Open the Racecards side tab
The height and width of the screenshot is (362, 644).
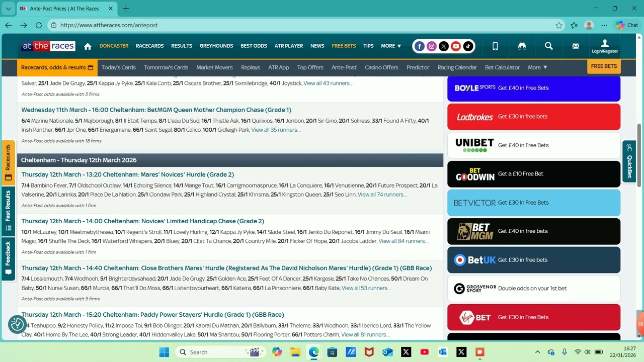pos(8,162)
